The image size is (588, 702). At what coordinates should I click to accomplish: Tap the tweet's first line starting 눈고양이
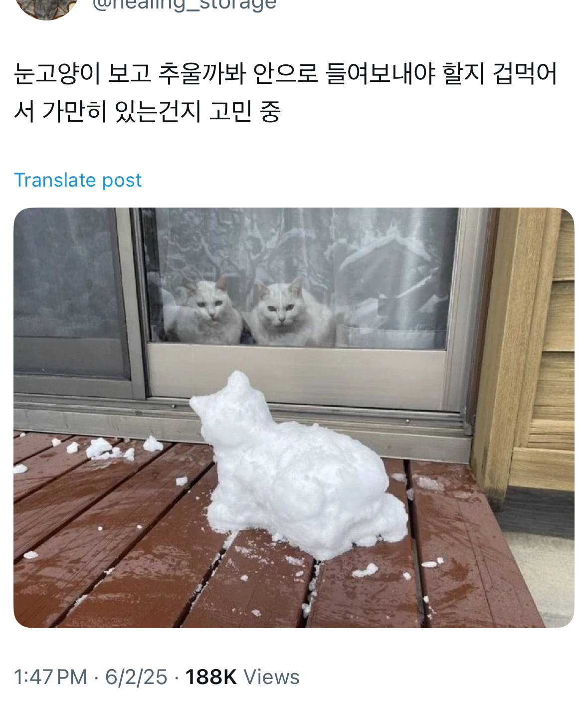coord(285,73)
